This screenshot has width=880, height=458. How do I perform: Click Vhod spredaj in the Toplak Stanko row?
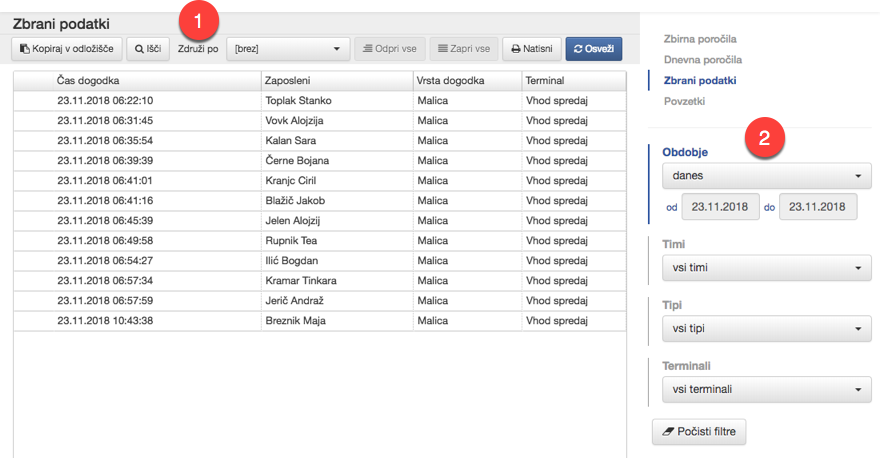[557, 100]
